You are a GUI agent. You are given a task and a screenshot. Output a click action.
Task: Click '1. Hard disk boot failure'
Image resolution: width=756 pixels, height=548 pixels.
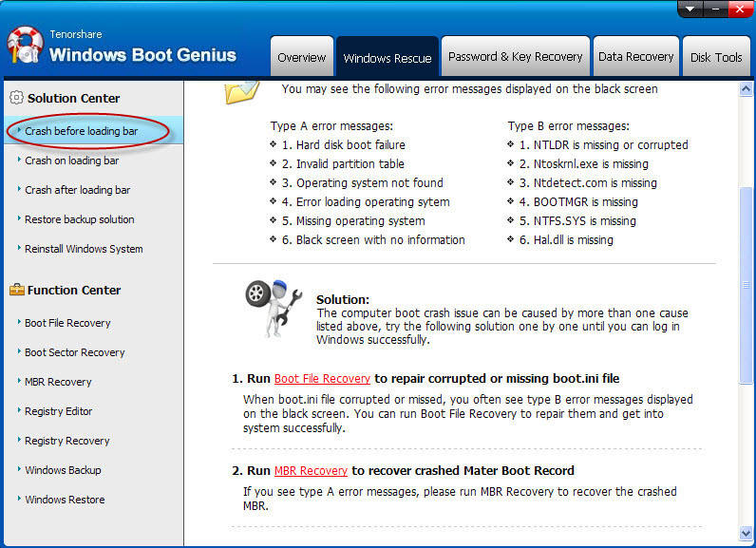click(x=343, y=144)
